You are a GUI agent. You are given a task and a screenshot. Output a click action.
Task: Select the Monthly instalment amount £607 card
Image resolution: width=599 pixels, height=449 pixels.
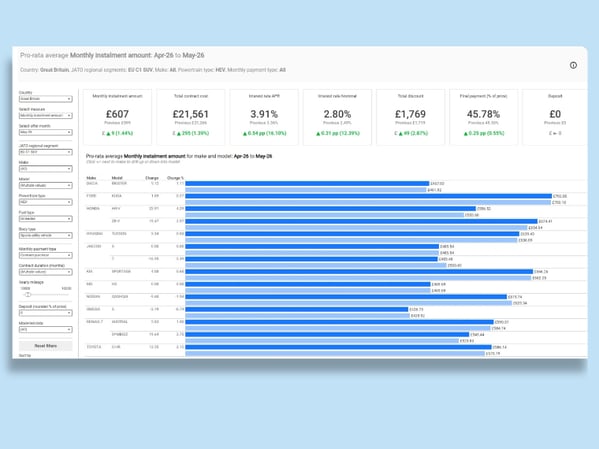(117, 117)
